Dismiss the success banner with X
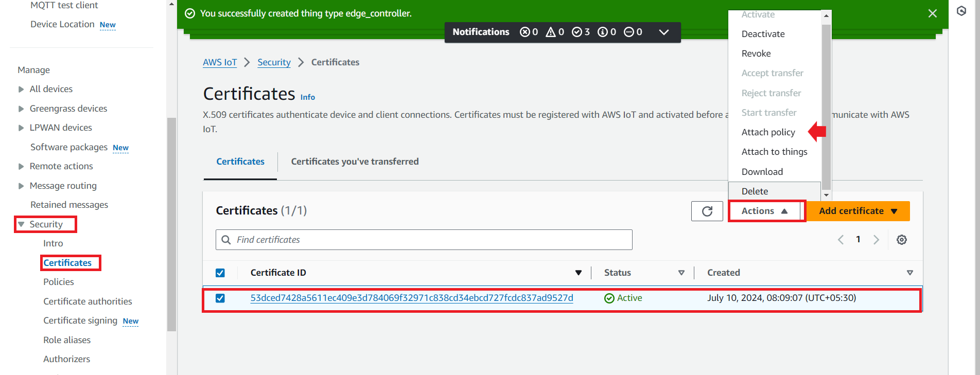This screenshot has height=375, width=980. [x=933, y=13]
